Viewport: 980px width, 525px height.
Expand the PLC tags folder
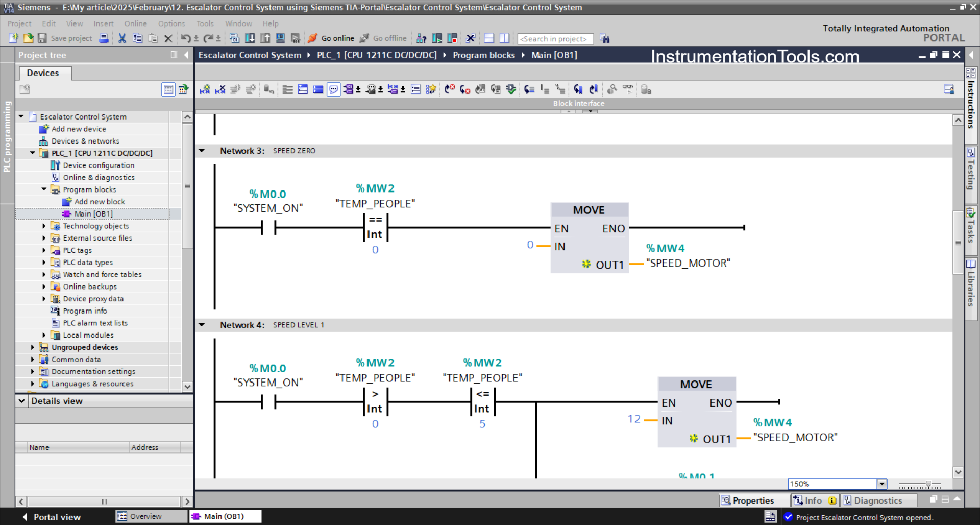pyautogui.click(x=44, y=250)
